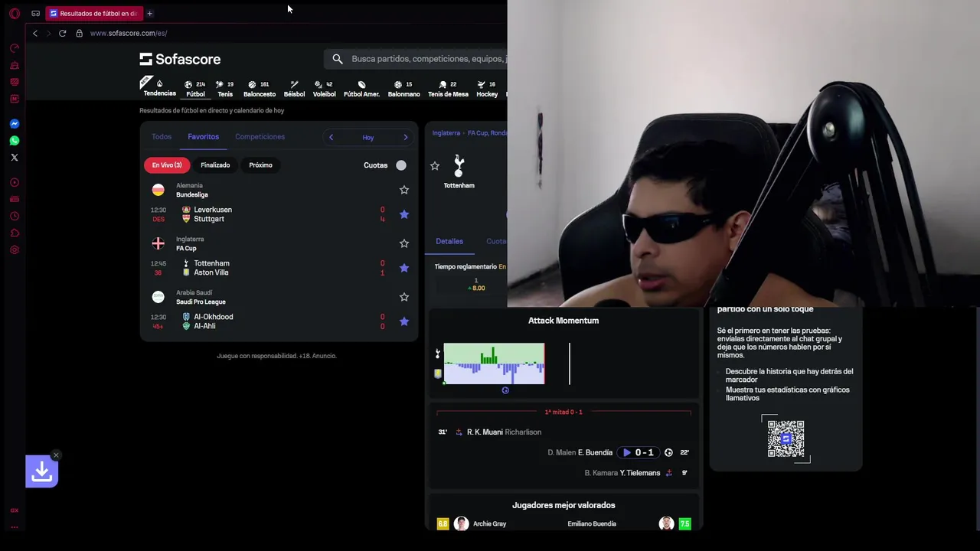The height and width of the screenshot is (551, 980).
Task: Open the Opera GX main menu logo
Action: [x=15, y=14]
